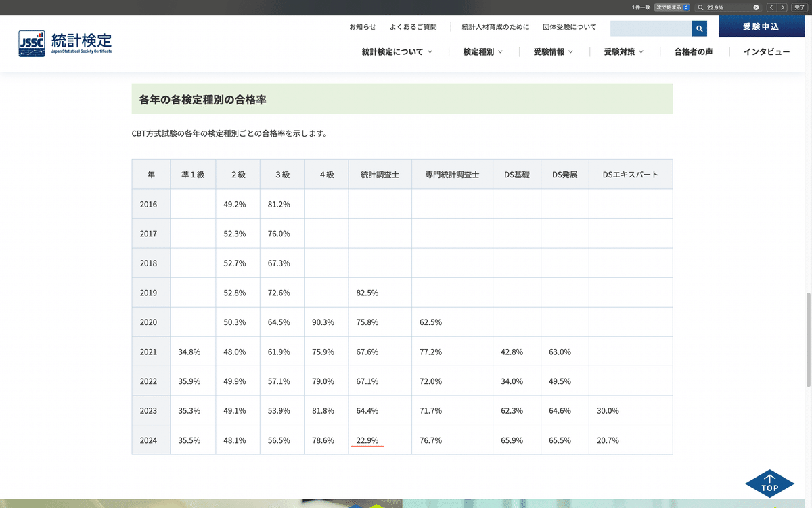Click the find bar text field
Image resolution: width=812 pixels, height=508 pixels.
pos(729,7)
